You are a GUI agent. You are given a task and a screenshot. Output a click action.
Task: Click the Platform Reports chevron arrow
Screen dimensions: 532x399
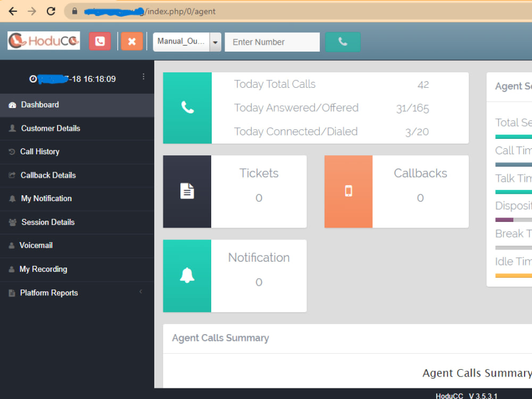tap(140, 292)
